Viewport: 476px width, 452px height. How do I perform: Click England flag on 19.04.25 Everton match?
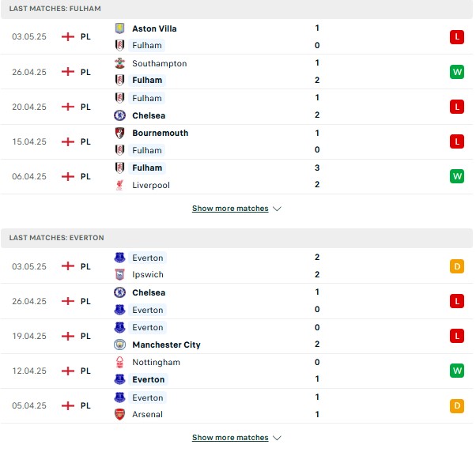click(68, 336)
